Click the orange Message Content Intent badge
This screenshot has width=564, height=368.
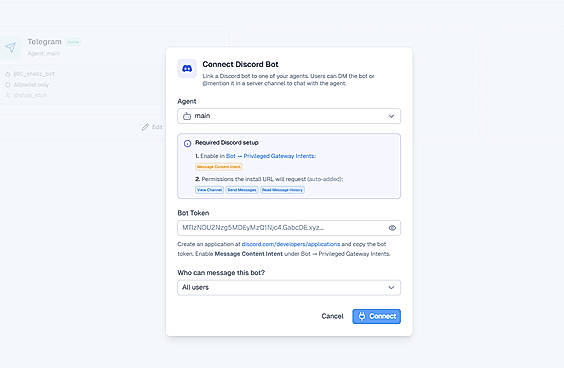coord(219,167)
